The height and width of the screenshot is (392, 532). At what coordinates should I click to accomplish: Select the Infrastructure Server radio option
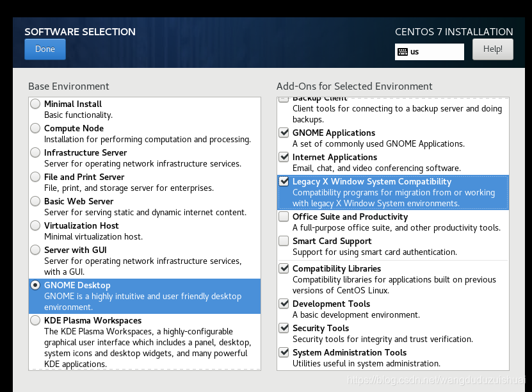[35, 152]
